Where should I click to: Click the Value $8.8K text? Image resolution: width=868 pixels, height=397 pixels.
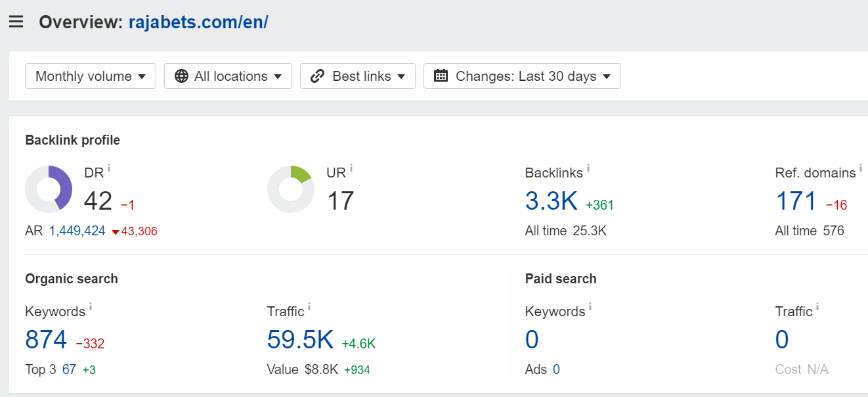[303, 370]
